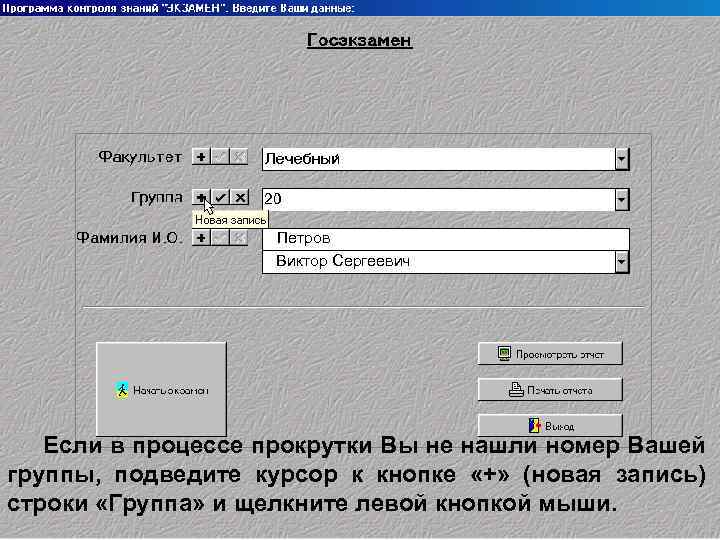Add new record in Фамилия И.О. row
Screen dimensions: 720x540
(x=201, y=238)
